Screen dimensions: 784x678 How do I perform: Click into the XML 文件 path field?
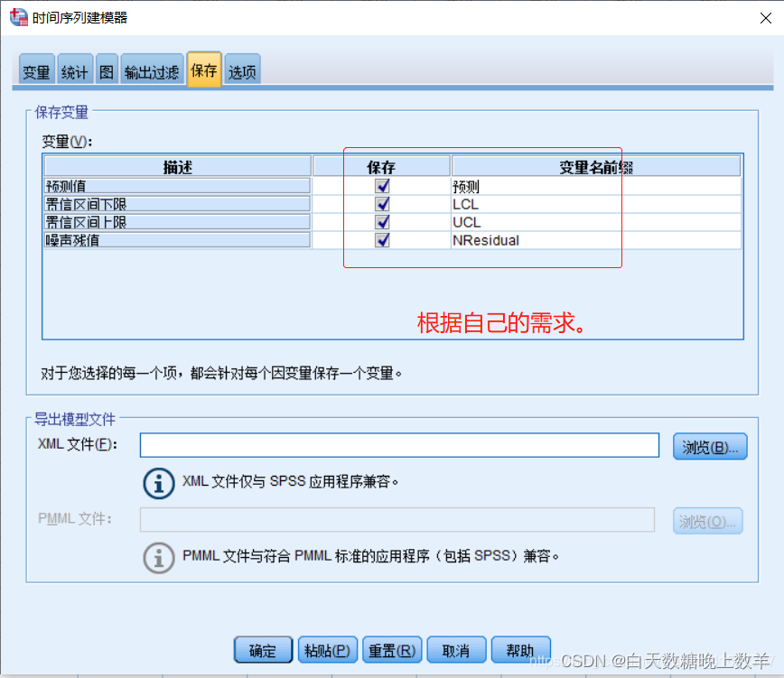[x=399, y=446]
